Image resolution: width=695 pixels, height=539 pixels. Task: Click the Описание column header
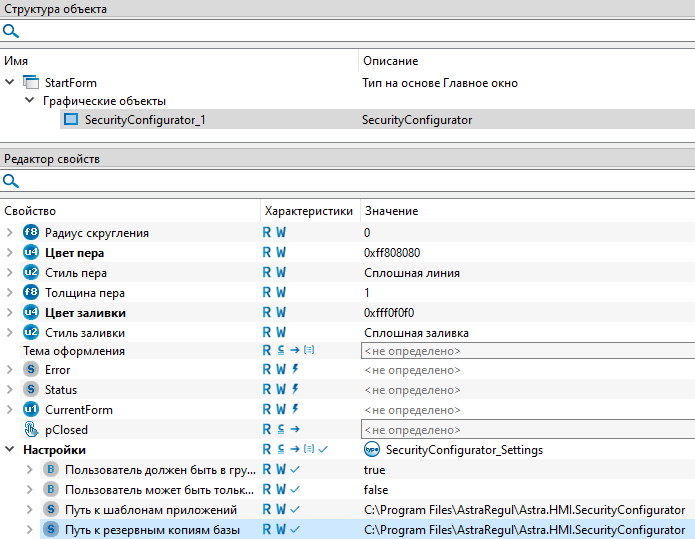[390, 61]
